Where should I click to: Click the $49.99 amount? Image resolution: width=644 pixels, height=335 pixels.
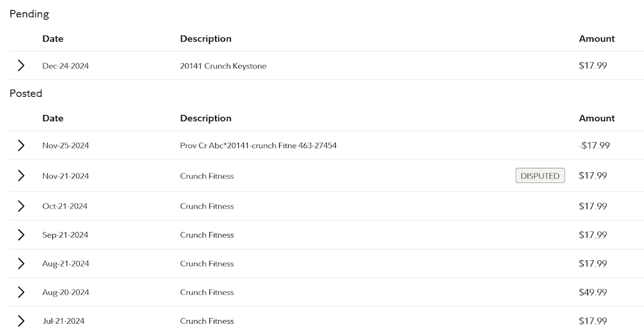tap(592, 292)
